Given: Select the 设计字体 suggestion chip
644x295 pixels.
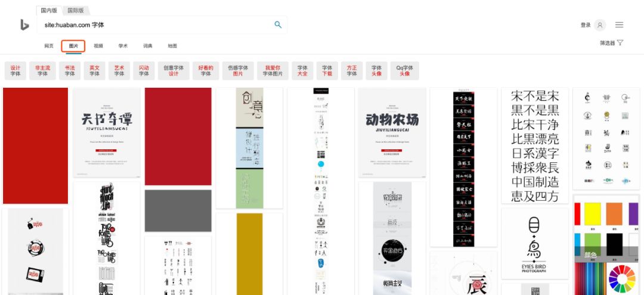Looking at the screenshot, I should click(15, 71).
